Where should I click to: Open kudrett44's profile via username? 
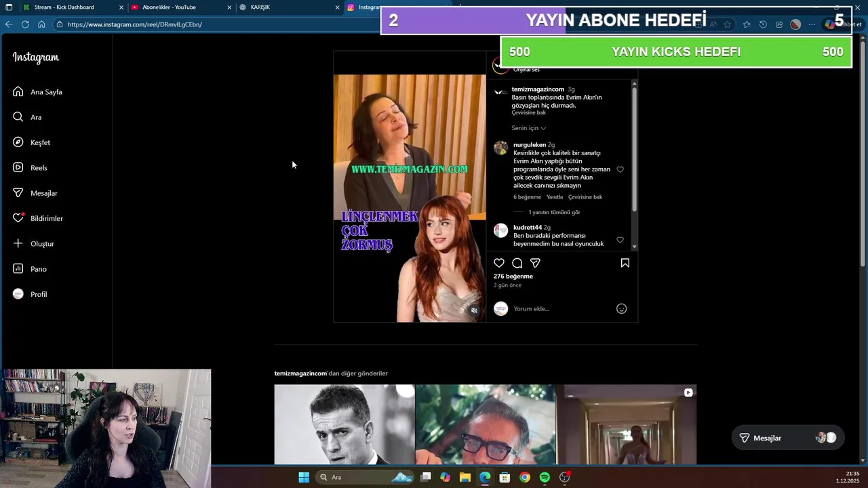pyautogui.click(x=528, y=228)
